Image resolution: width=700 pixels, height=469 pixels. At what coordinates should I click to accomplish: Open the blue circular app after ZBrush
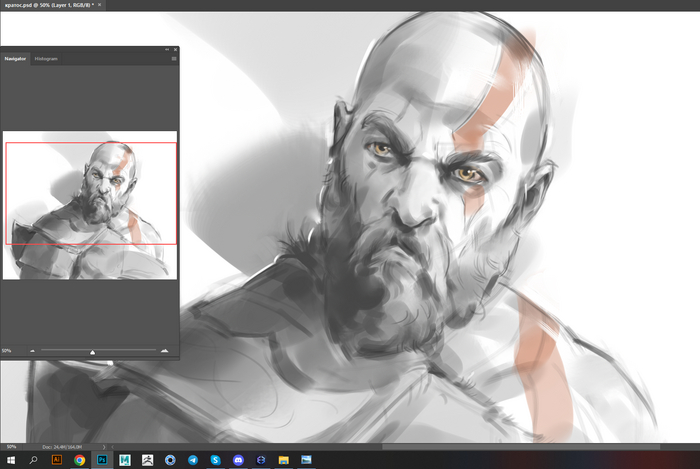170,460
